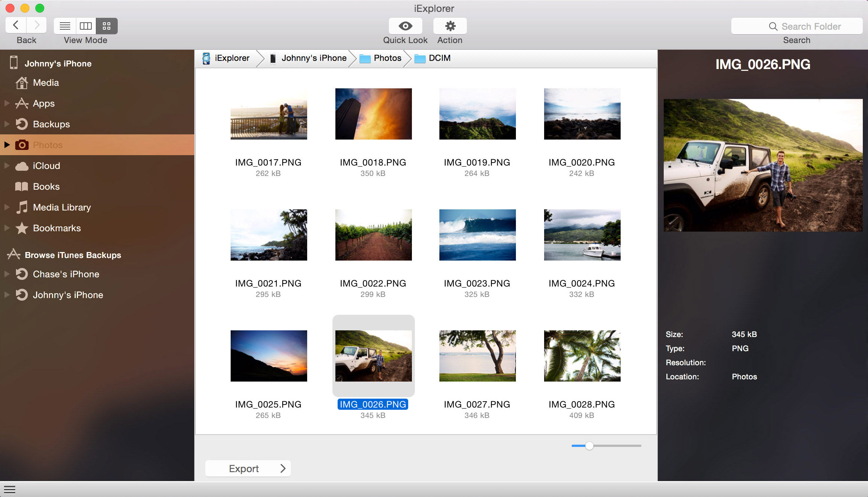Open Bookmarks via the star icon
This screenshot has height=497, width=868.
pos(22,228)
